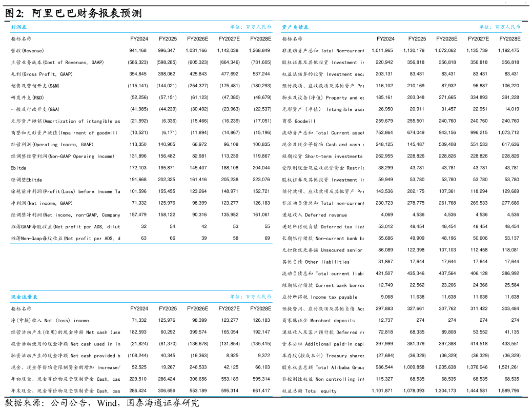
Task: Click Total equity FY2028E value 1,589,796
Action: click(x=508, y=391)
